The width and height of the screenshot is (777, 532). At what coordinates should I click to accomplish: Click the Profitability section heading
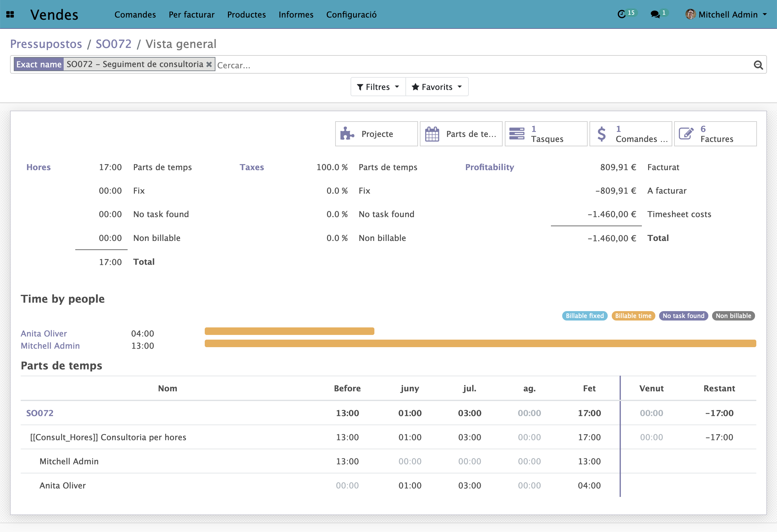point(490,167)
